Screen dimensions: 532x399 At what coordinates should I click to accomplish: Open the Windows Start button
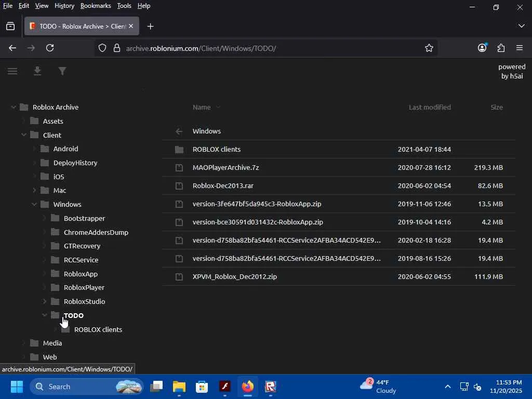tap(17, 387)
